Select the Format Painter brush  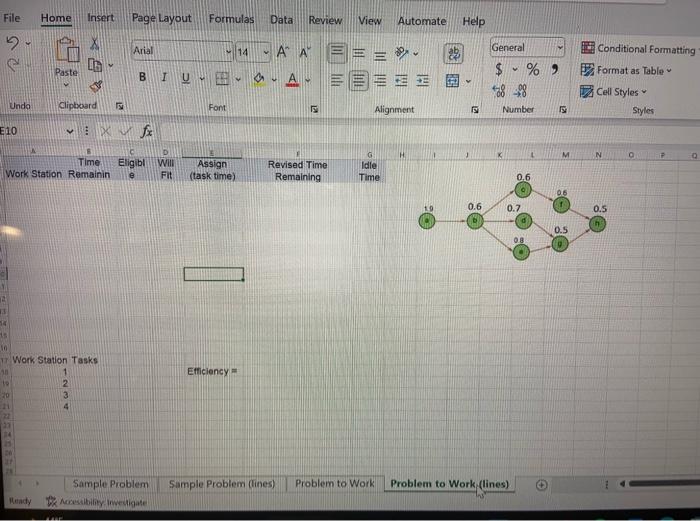[96, 86]
